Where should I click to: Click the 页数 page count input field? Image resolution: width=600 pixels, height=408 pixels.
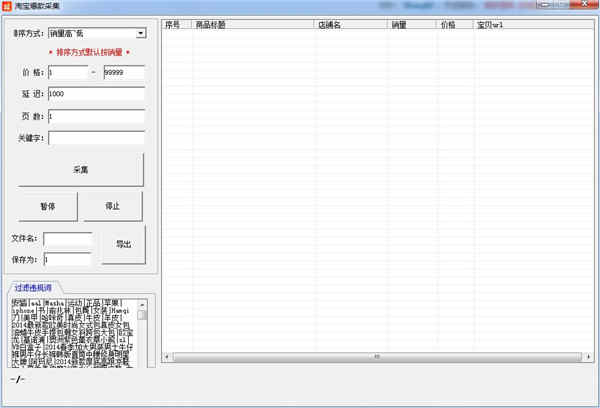(96, 116)
